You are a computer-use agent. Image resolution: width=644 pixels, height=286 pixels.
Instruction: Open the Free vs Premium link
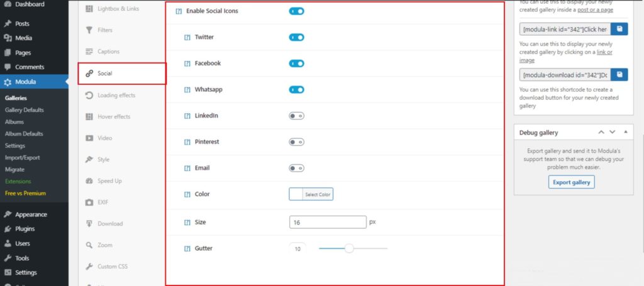tap(25, 193)
